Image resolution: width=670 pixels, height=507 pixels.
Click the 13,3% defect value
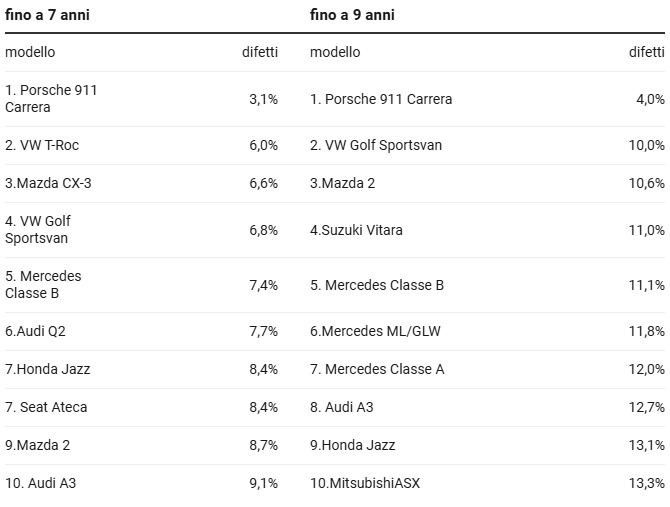(647, 483)
